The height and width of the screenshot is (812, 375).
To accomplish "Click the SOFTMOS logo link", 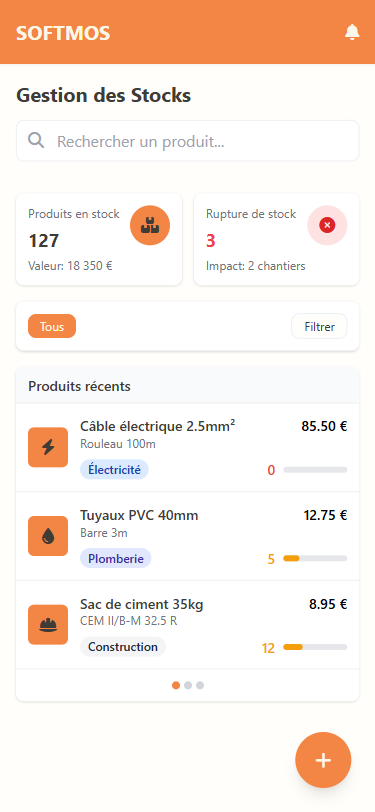I will (63, 33).
